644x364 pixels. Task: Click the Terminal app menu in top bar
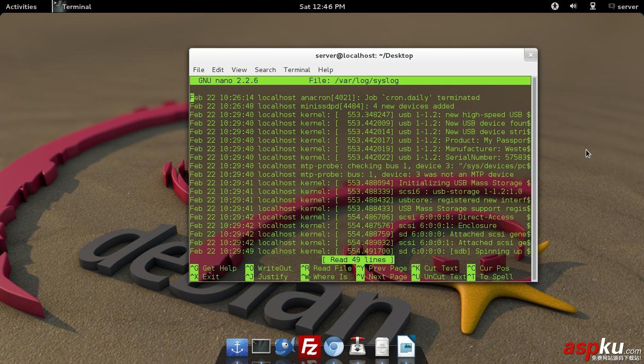pos(72,6)
